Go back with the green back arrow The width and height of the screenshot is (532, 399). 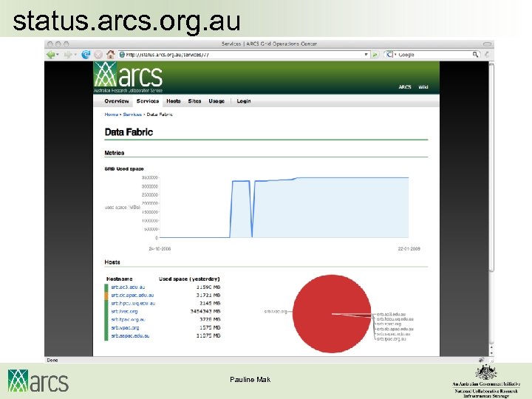pos(50,55)
